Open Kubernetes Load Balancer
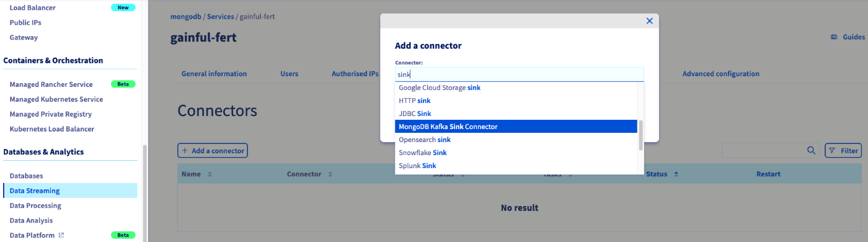Image resolution: width=868 pixels, height=242 pixels. pyautogui.click(x=52, y=129)
